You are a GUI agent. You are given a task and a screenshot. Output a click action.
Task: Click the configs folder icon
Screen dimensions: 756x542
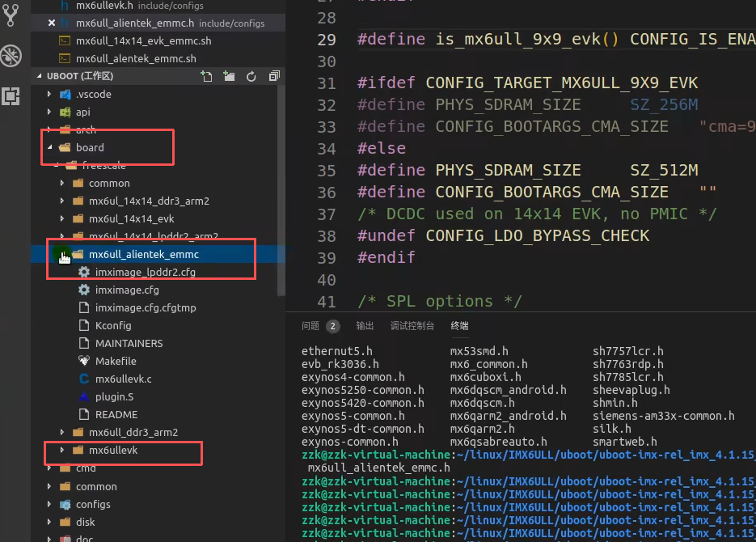[x=65, y=504]
